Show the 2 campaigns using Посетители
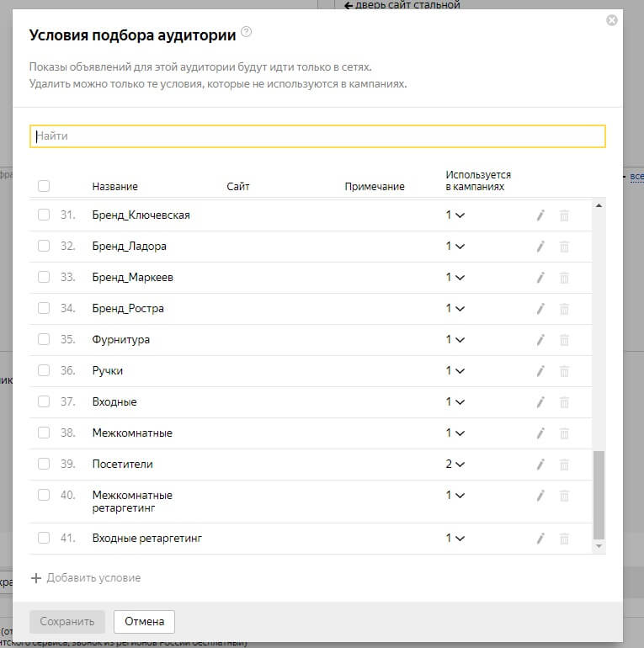The width and height of the screenshot is (644, 648). 455,465
